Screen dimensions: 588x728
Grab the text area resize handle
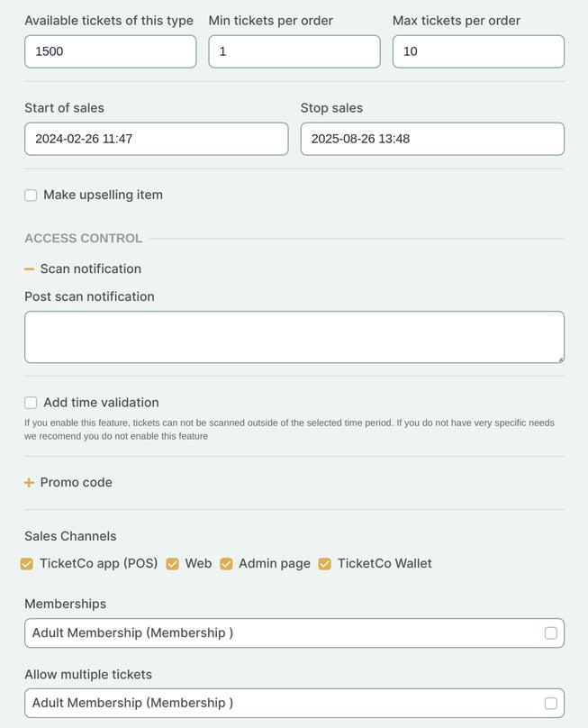pos(560,359)
